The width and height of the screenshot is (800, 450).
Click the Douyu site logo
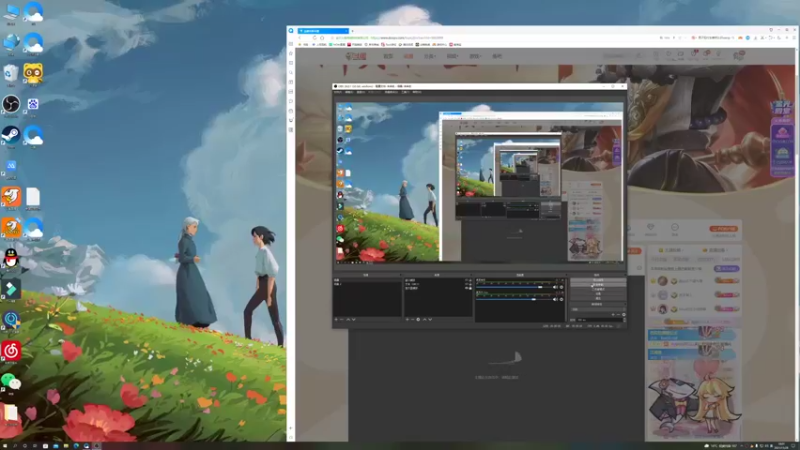(356, 56)
